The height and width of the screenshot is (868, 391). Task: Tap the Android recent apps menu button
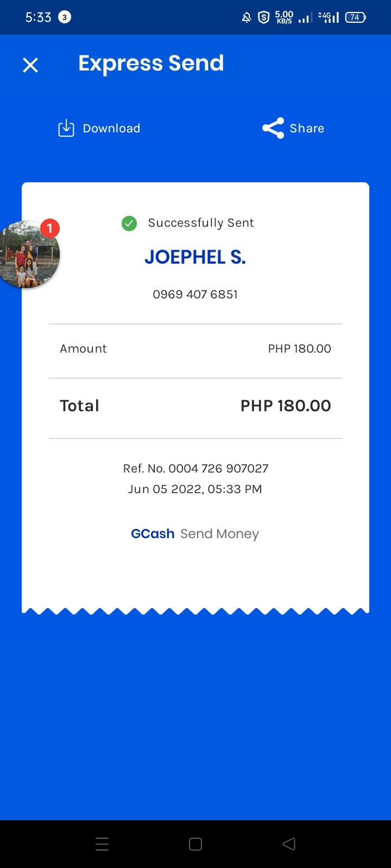click(x=102, y=844)
